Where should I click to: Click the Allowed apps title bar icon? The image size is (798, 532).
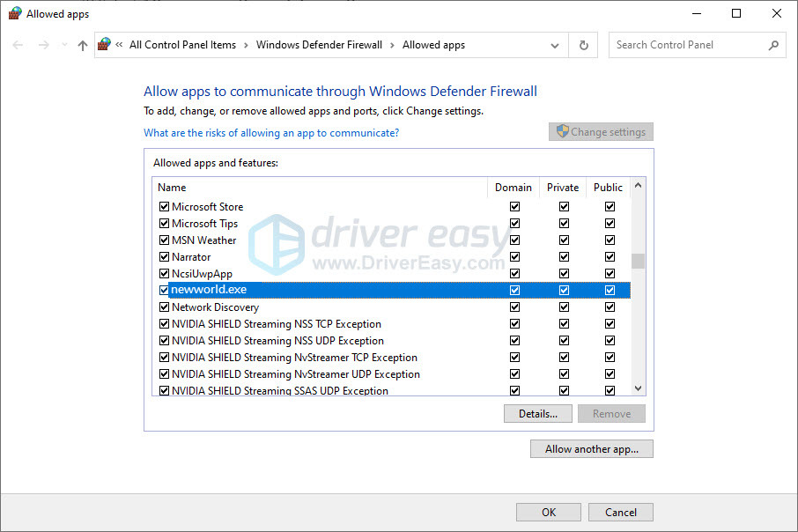pyautogui.click(x=15, y=13)
